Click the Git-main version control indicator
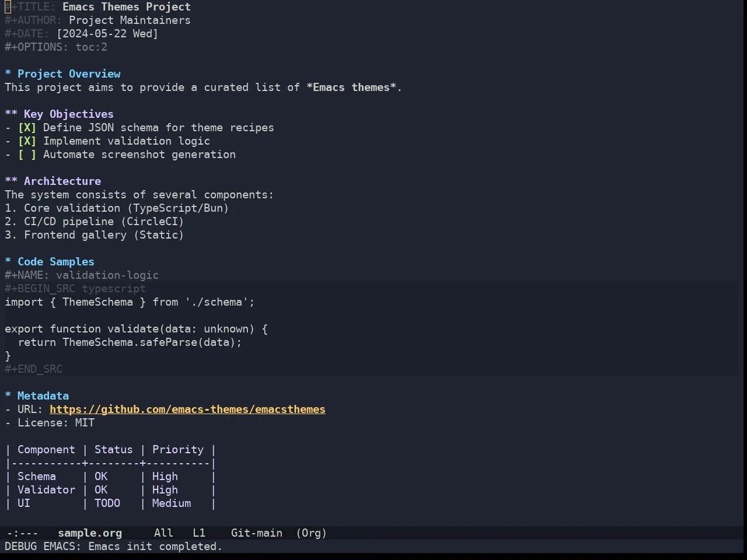This screenshot has height=560, width=747. [x=257, y=533]
